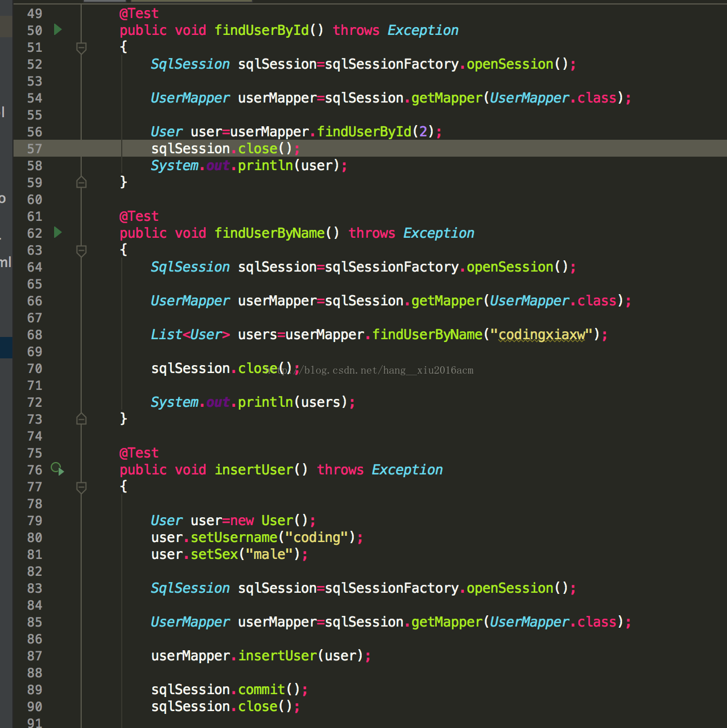727x728 pixels.
Task: Click getMapper on line 54
Action: 447,98
